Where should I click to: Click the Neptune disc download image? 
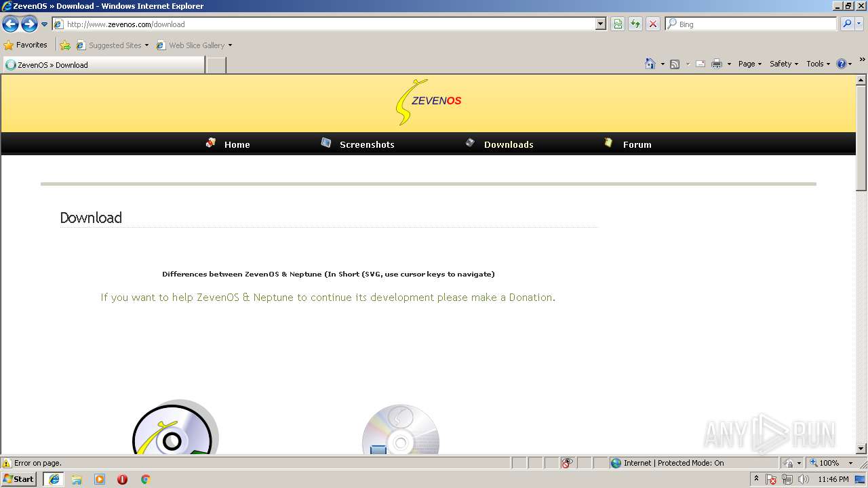point(400,429)
